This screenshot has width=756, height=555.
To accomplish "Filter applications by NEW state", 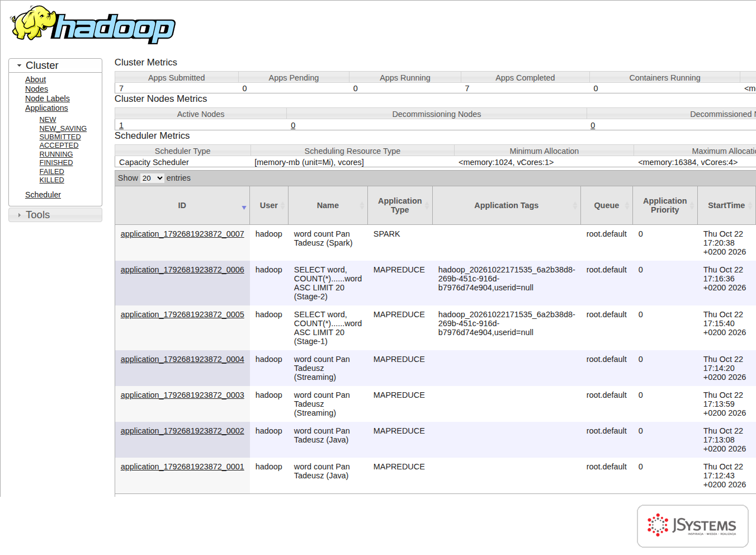I will 48,120.
